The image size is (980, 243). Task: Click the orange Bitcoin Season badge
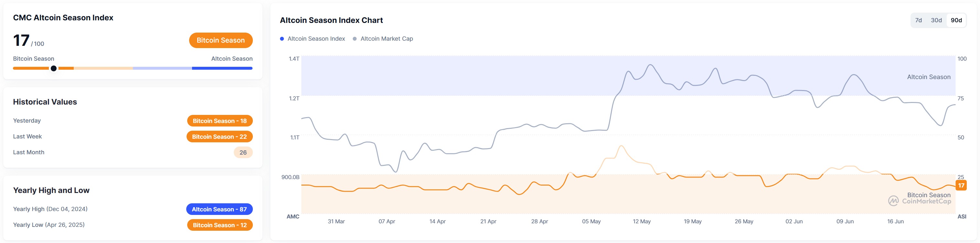point(221,40)
